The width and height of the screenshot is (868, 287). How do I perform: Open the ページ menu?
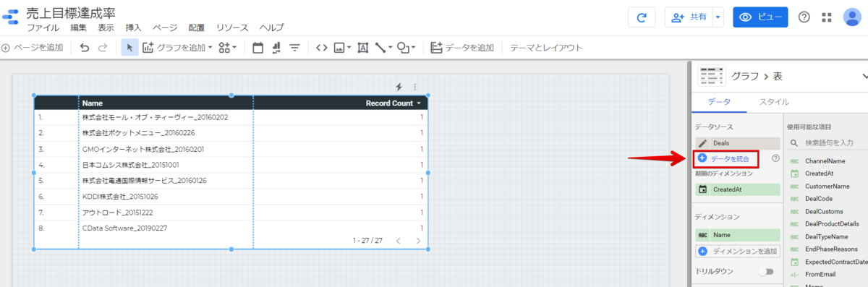(165, 28)
